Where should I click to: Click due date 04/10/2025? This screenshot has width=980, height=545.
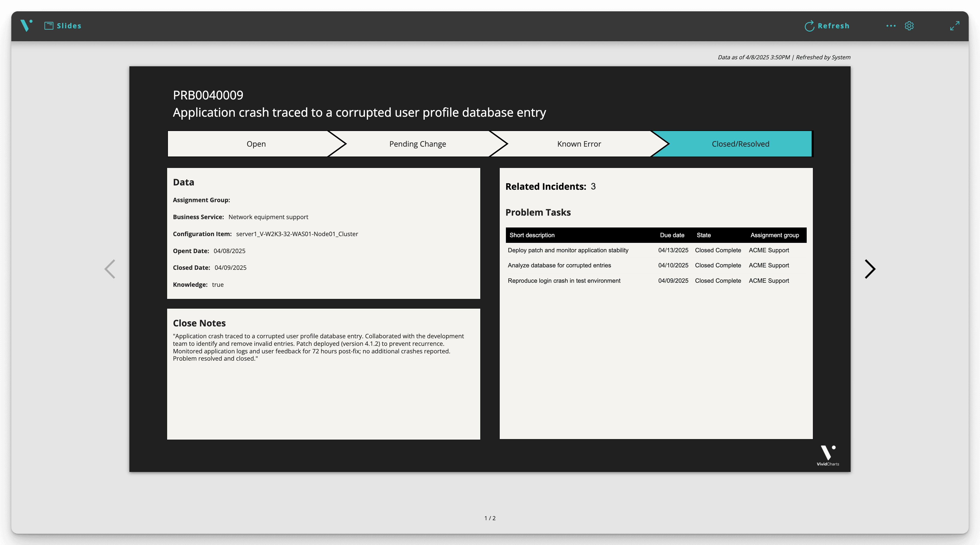673,265
